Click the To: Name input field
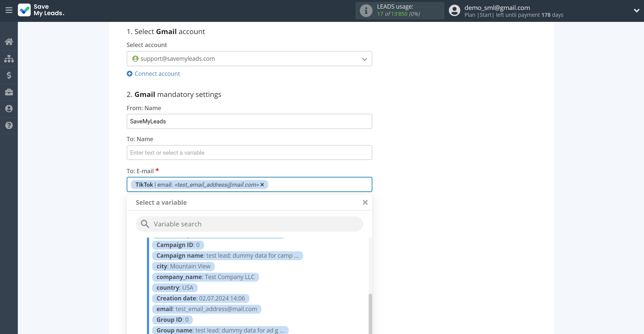Screen dimensions: 644x334 click(x=249, y=153)
